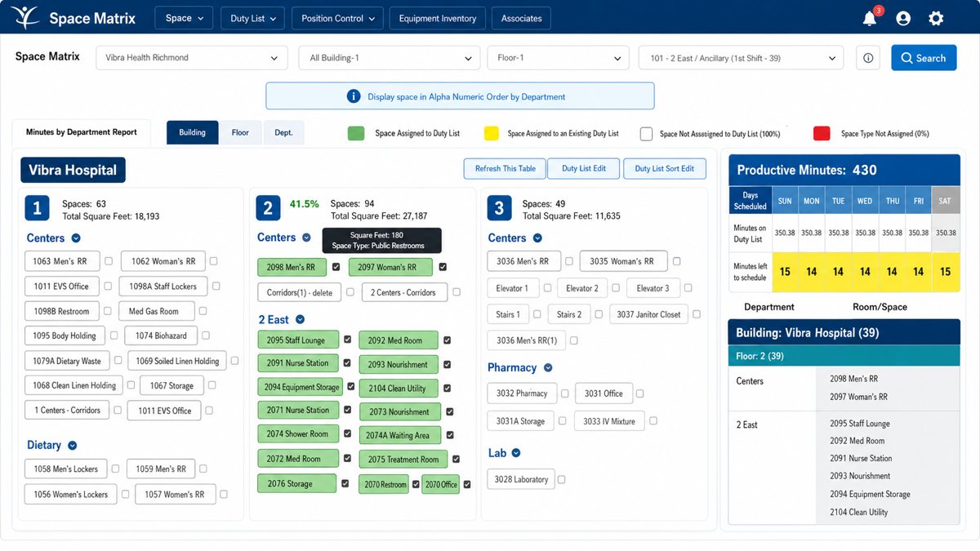Open the Equipment Inventory menu
The height and width of the screenshot is (551, 980).
coord(438,18)
